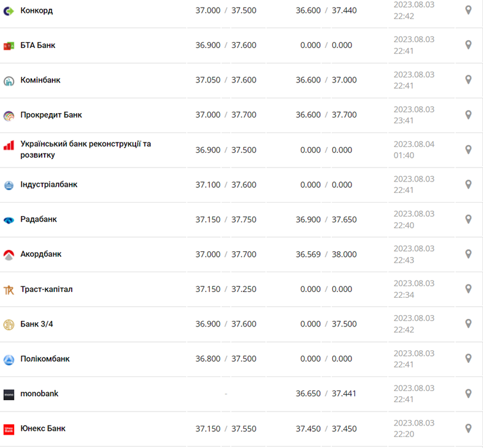
Task: Click the Юнекс Банк name link
Action: [43, 428]
